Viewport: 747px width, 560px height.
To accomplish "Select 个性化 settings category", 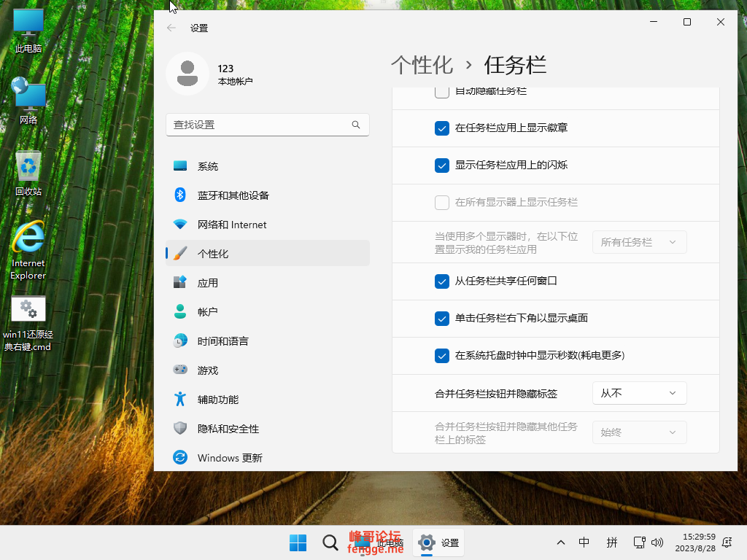I will tap(268, 253).
